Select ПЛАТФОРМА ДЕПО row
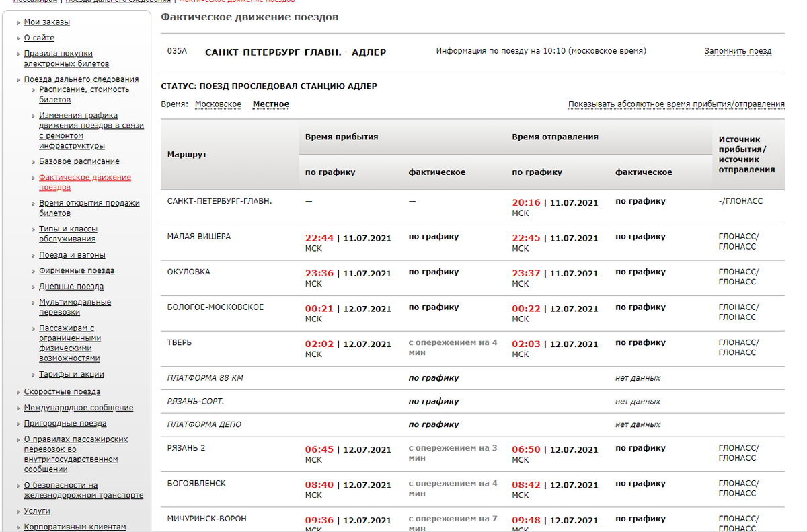807x532 pixels. 204,425
